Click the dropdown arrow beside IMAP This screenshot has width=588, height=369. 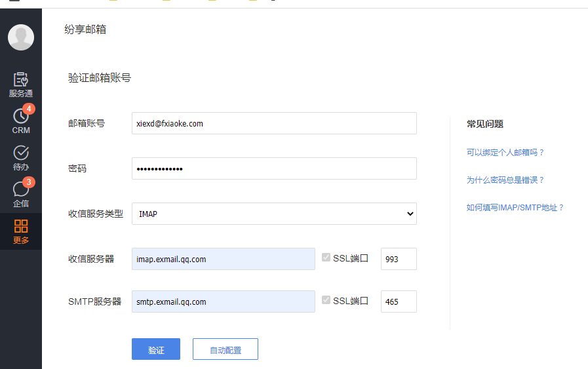point(410,214)
